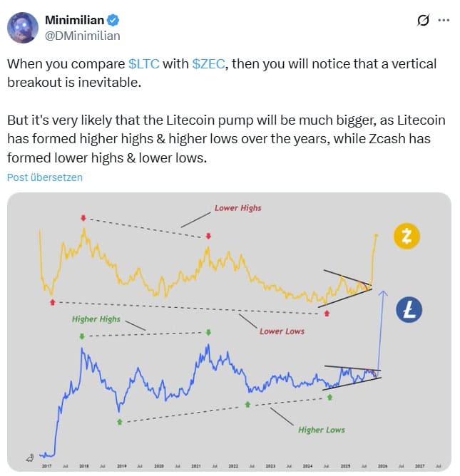Viewport: 460px width, 476px height.
Task: Open the three-dot more options menu
Action: tap(444, 21)
